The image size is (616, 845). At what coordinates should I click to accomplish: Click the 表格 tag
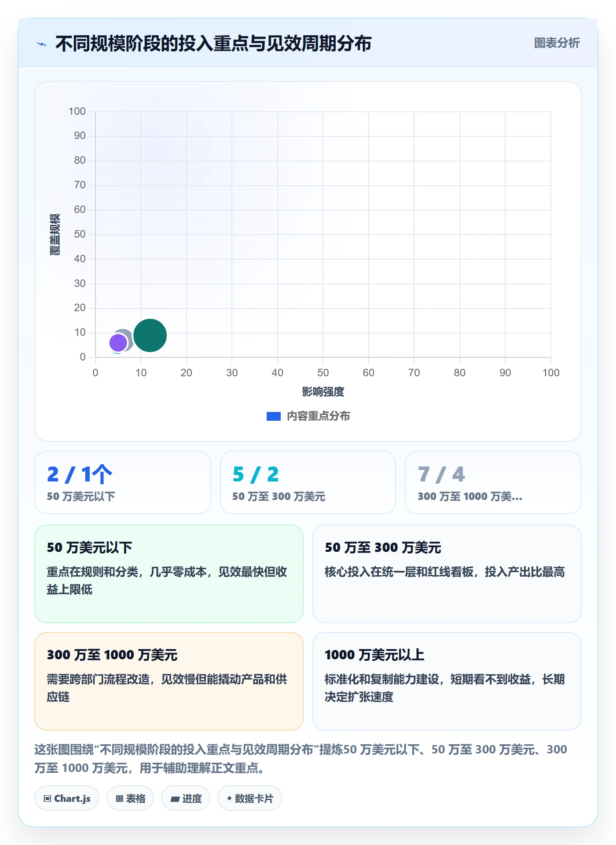[x=130, y=798]
